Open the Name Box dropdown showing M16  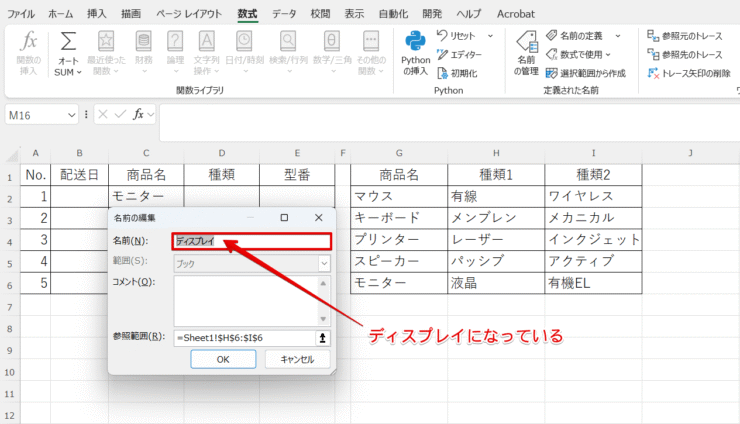tap(71, 115)
